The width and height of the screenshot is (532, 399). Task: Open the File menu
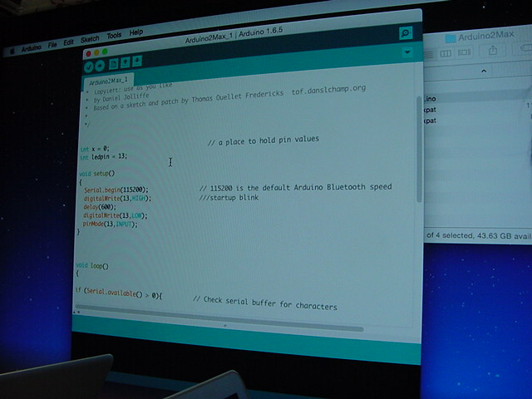tap(52, 45)
